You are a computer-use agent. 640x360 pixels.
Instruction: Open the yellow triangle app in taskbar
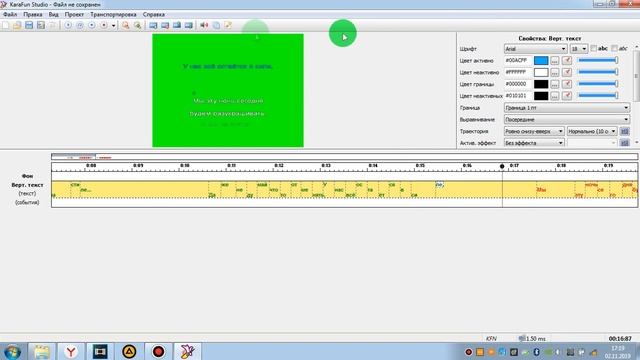pyautogui.click(x=129, y=351)
